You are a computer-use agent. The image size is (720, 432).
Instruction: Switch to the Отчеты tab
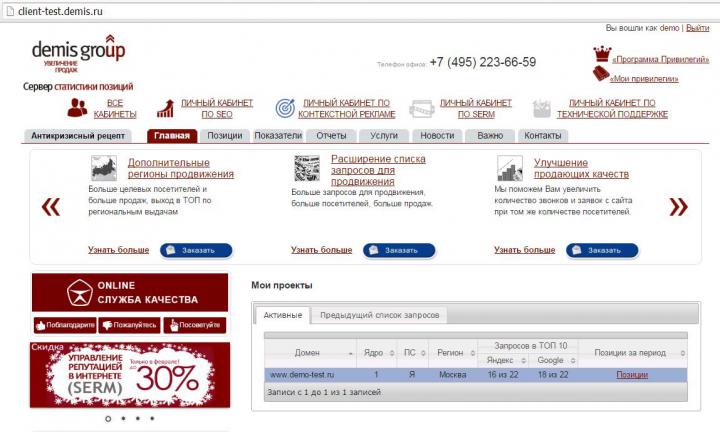[331, 136]
